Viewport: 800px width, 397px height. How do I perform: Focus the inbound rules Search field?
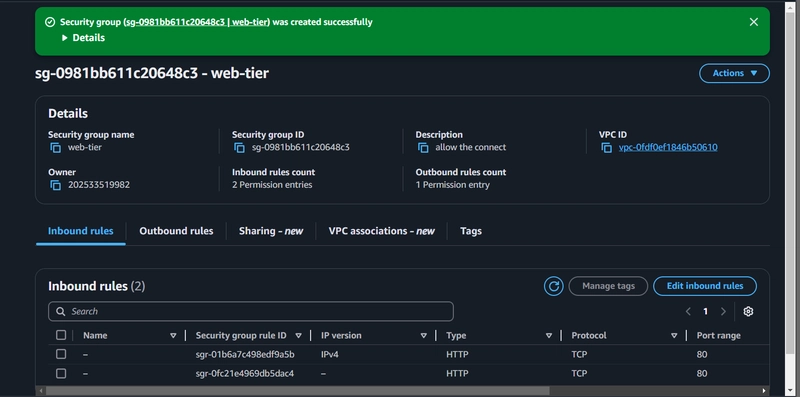tap(251, 311)
